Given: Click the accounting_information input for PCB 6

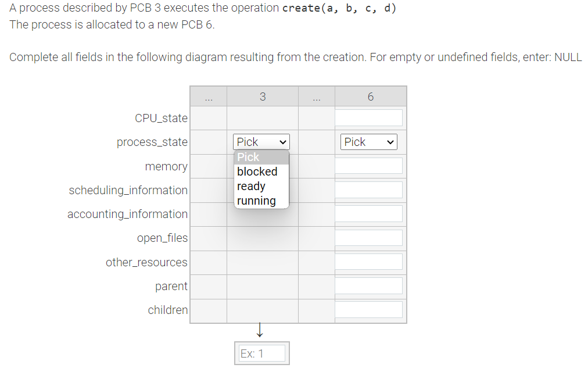Looking at the screenshot, I should coord(368,213).
